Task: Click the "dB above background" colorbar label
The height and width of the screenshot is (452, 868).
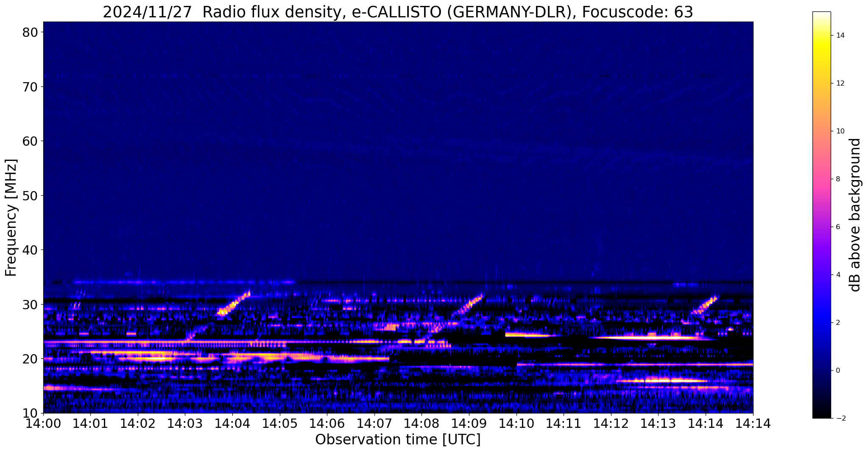Action: [x=855, y=215]
